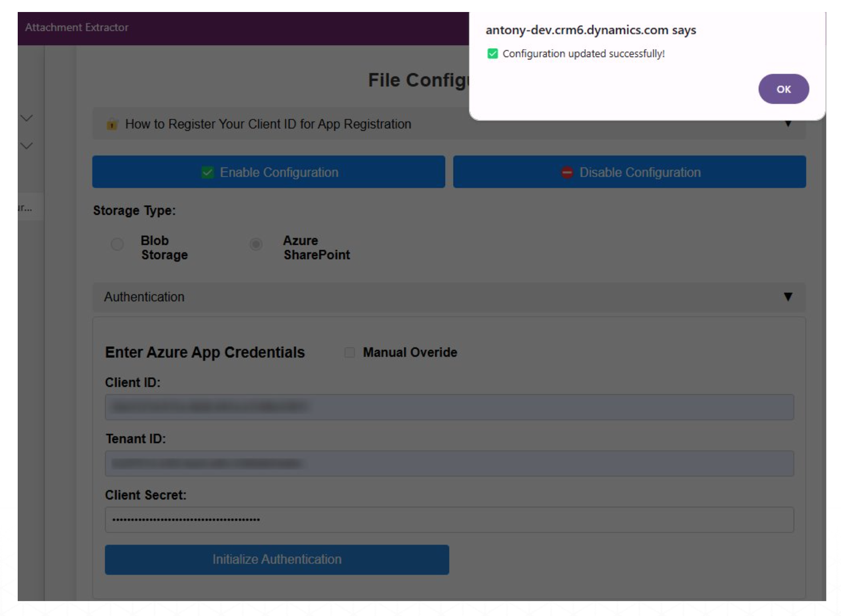This screenshot has width=841, height=616.
Task: Click the Attachment Extractor title in the header
Action: 77,27
